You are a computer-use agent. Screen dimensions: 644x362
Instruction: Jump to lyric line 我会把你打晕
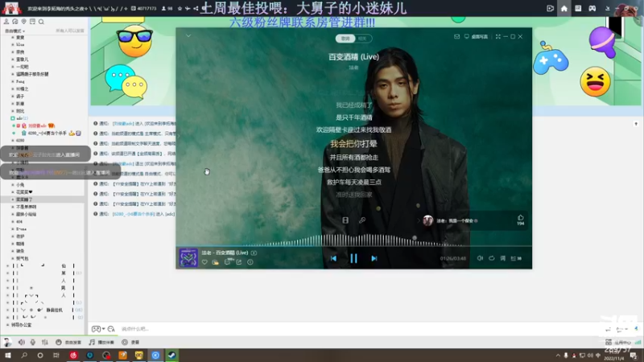click(x=353, y=144)
